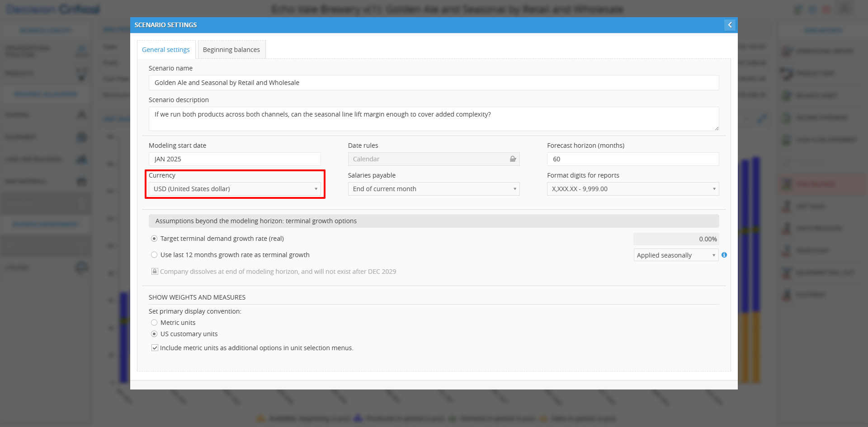The image size is (868, 427).
Task: Click the Forecast horizon months field
Action: [x=632, y=159]
